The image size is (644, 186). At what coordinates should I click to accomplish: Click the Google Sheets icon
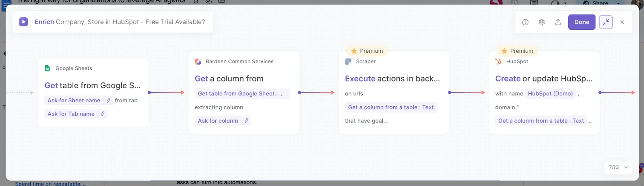point(47,68)
